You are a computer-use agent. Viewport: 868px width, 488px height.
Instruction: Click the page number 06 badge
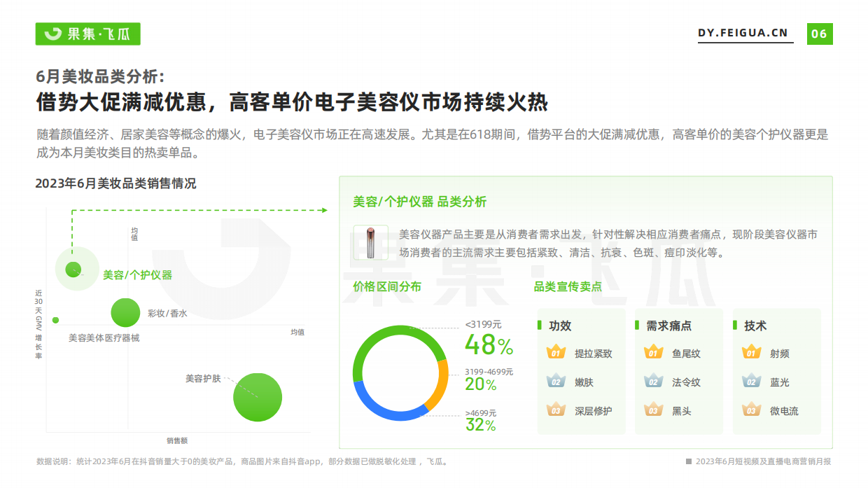pos(819,34)
